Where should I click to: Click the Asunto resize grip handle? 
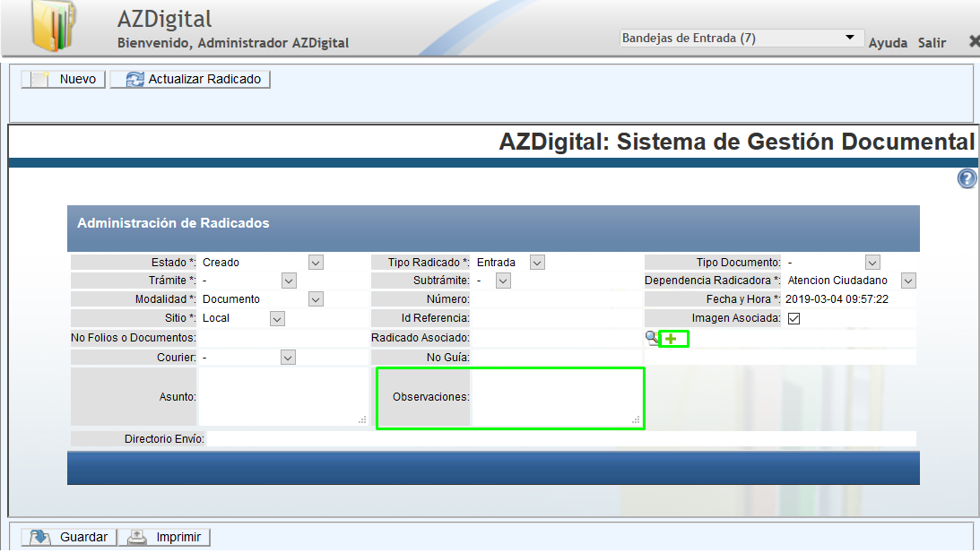(x=362, y=420)
